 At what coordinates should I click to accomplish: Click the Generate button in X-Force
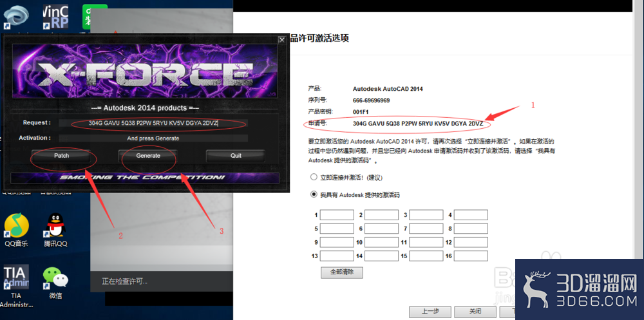[x=148, y=156]
